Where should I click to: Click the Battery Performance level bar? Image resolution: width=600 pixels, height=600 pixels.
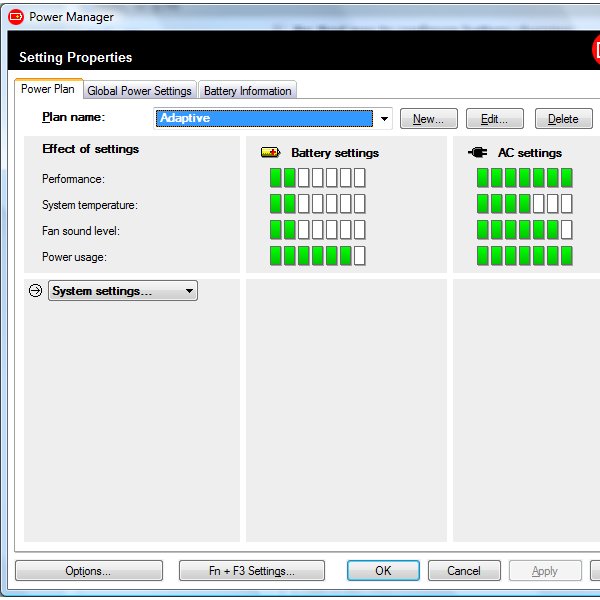click(318, 178)
